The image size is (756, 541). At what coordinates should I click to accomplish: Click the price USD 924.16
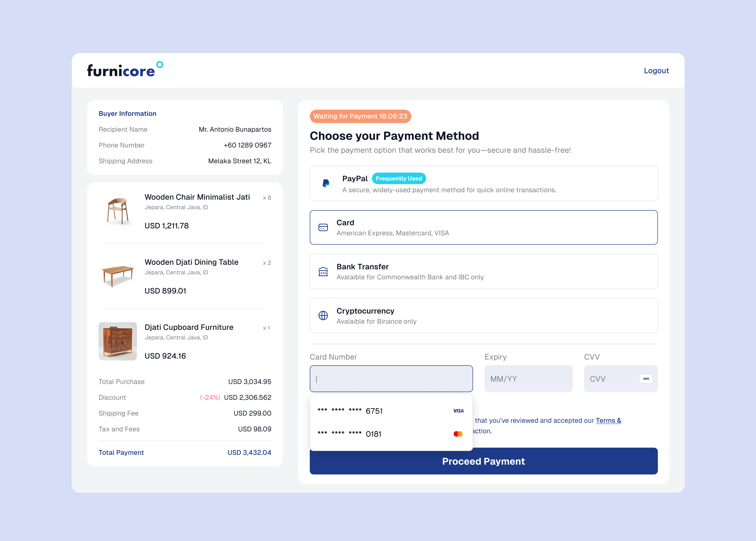pos(165,356)
